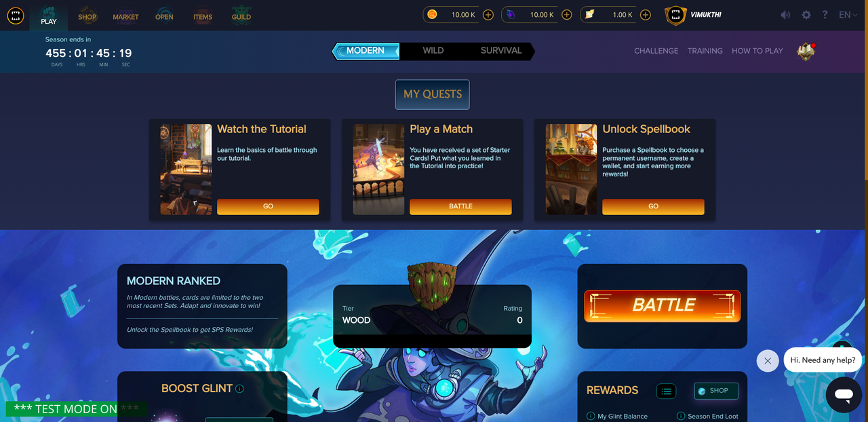Image resolution: width=868 pixels, height=422 pixels.
Task: Open settings gear icon
Action: click(x=806, y=15)
